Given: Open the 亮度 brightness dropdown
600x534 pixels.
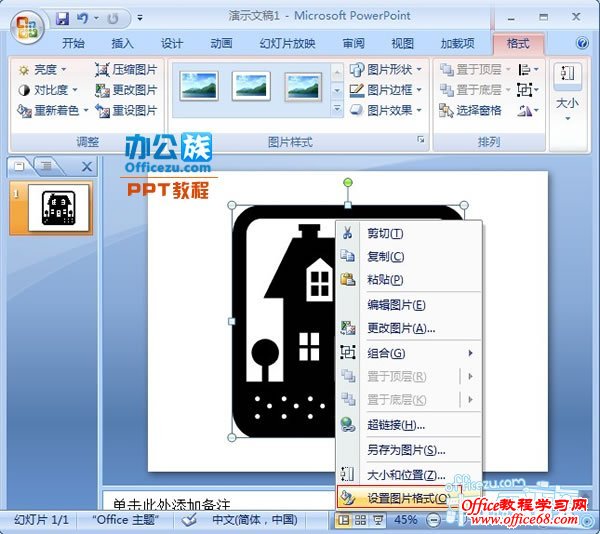Looking at the screenshot, I should pyautogui.click(x=42, y=70).
